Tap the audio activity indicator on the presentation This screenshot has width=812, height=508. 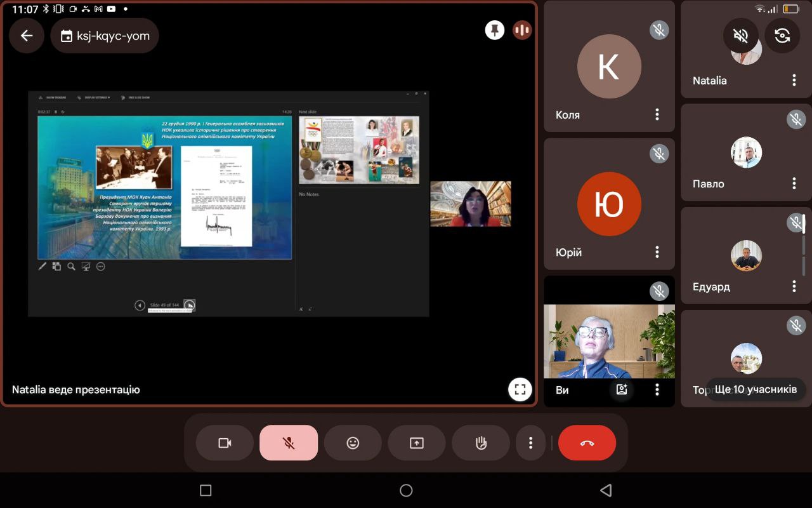click(x=522, y=30)
